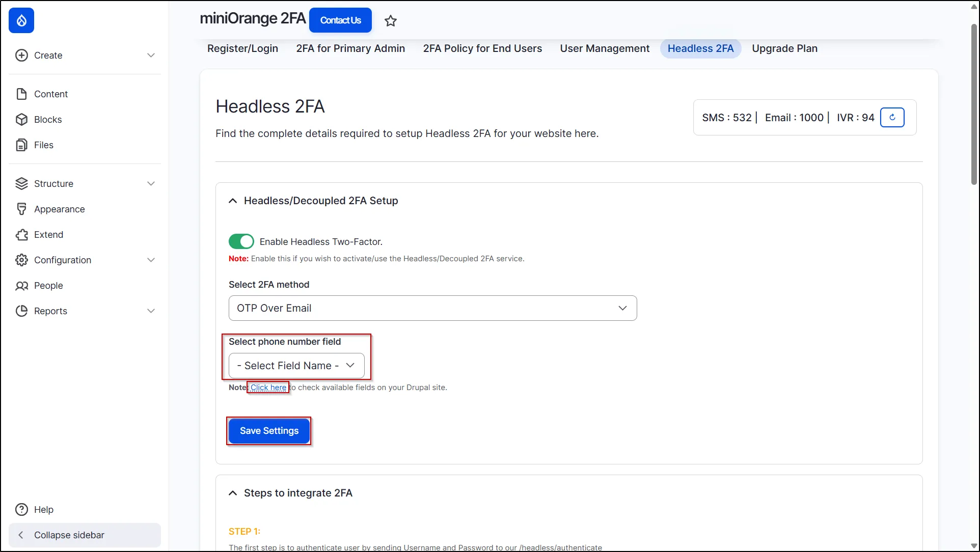Click the 'Headless 2FA' page heading
The height and width of the screenshot is (552, 980).
pos(270,106)
